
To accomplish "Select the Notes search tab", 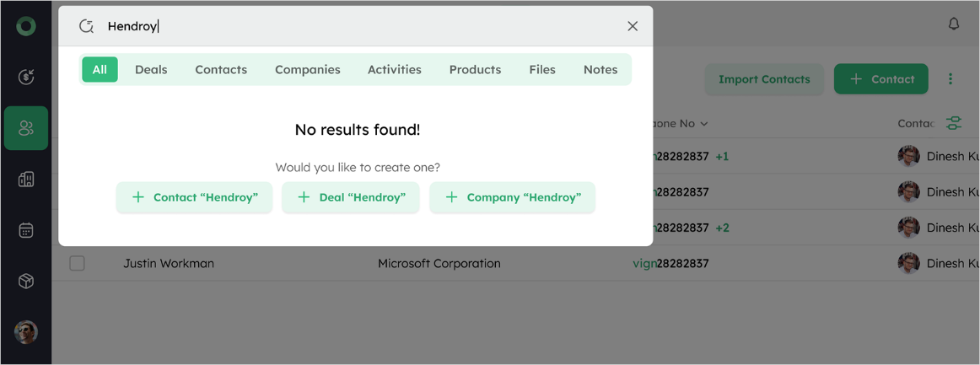I will point(600,70).
